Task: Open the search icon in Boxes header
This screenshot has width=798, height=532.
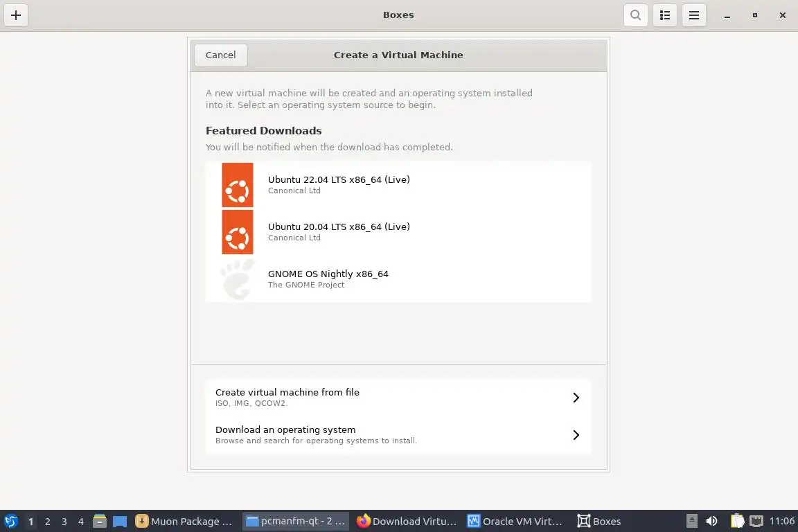Action: tap(636, 15)
